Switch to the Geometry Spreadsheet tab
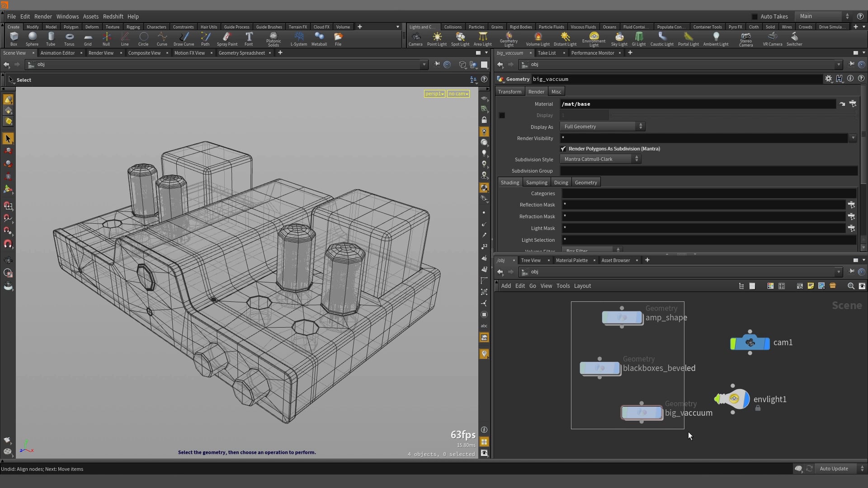868x488 pixels. [241, 53]
